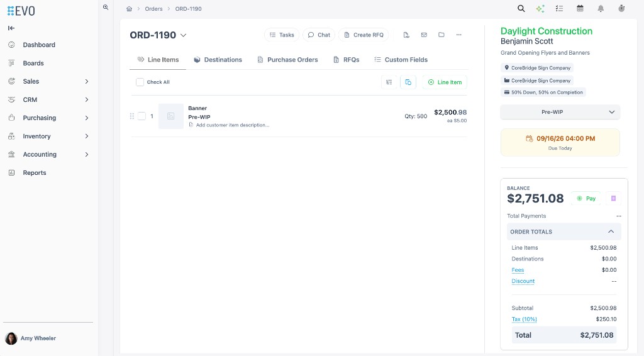Image resolution: width=644 pixels, height=356 pixels.
Task: Click the factory CoreBridge Sign Company tag
Action: (x=537, y=81)
